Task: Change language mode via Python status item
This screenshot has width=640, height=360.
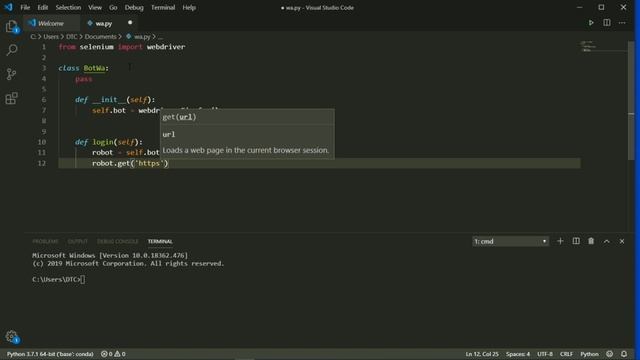Action: [x=589, y=354]
